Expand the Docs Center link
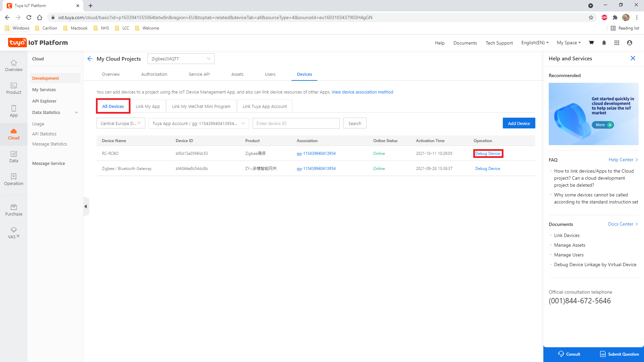This screenshot has width=644, height=362. pos(623,224)
